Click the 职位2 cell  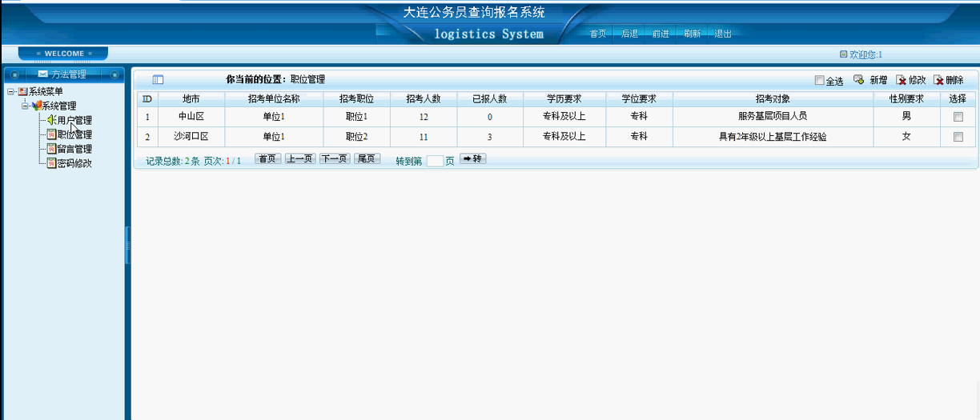(356, 137)
